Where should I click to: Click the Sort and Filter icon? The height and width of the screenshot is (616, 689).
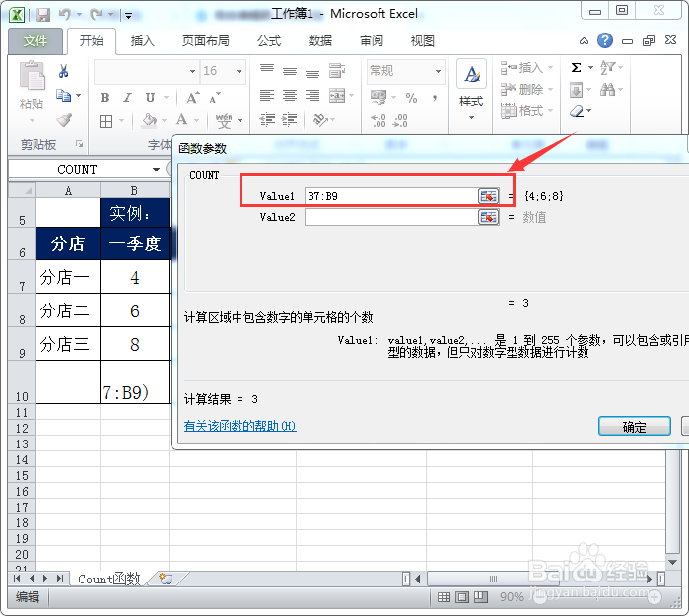click(x=608, y=67)
